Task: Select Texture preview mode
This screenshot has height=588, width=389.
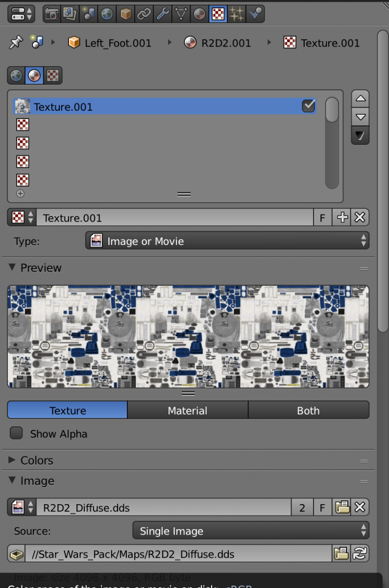Action: pos(67,410)
